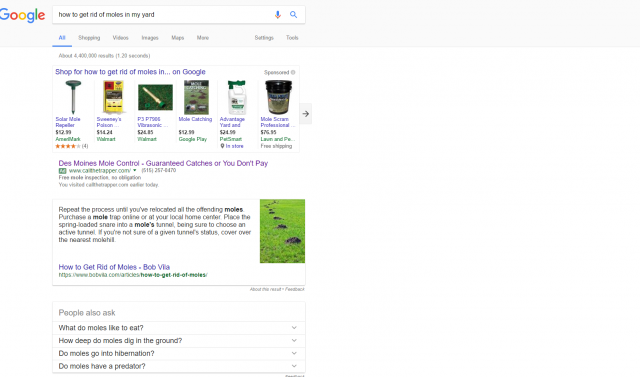Click the bobvila.com article URL
Viewport: 640px width, 377px height.
pos(133,275)
